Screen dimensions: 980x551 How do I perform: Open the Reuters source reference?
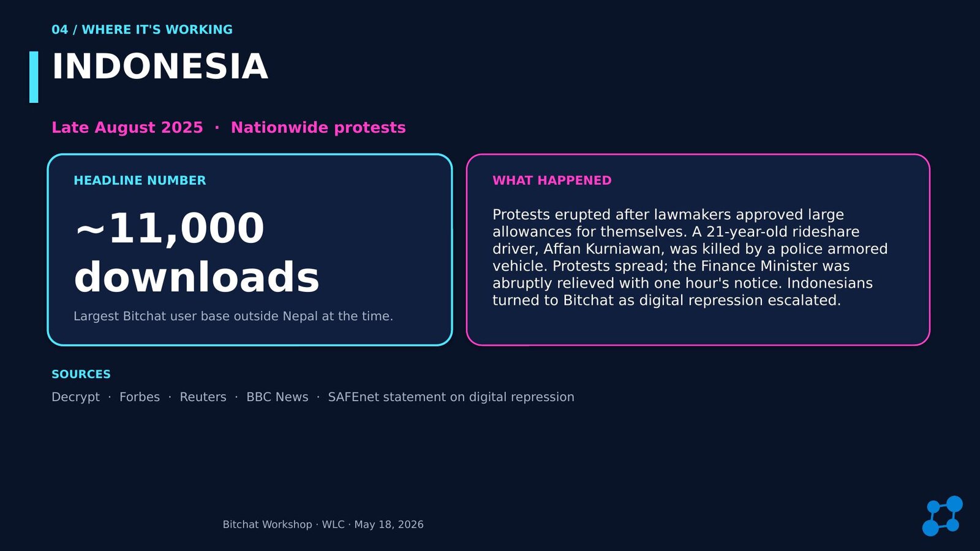(x=203, y=397)
